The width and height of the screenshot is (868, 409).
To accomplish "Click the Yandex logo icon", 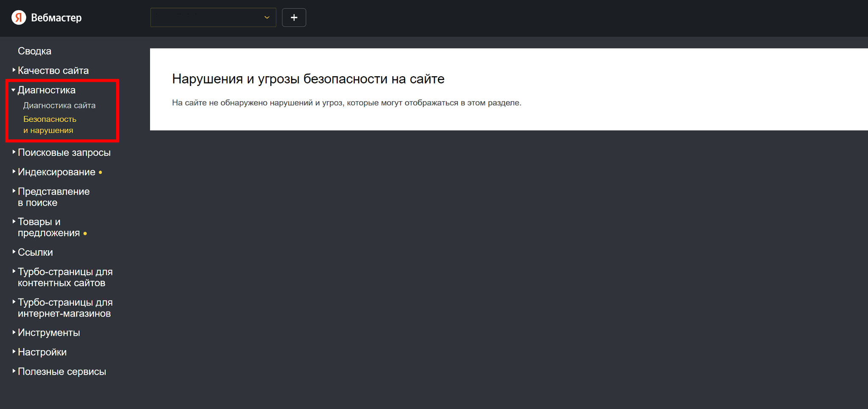I will coord(19,17).
